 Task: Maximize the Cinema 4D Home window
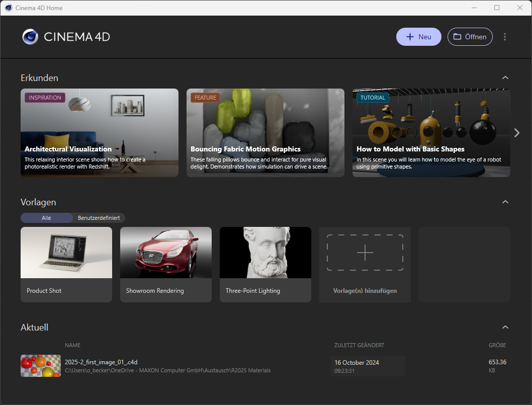point(497,8)
